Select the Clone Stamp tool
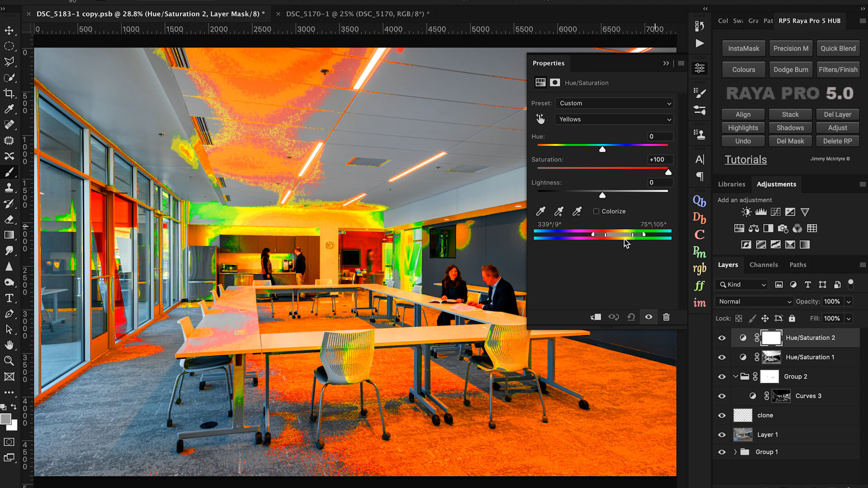The image size is (868, 488). coord(9,188)
